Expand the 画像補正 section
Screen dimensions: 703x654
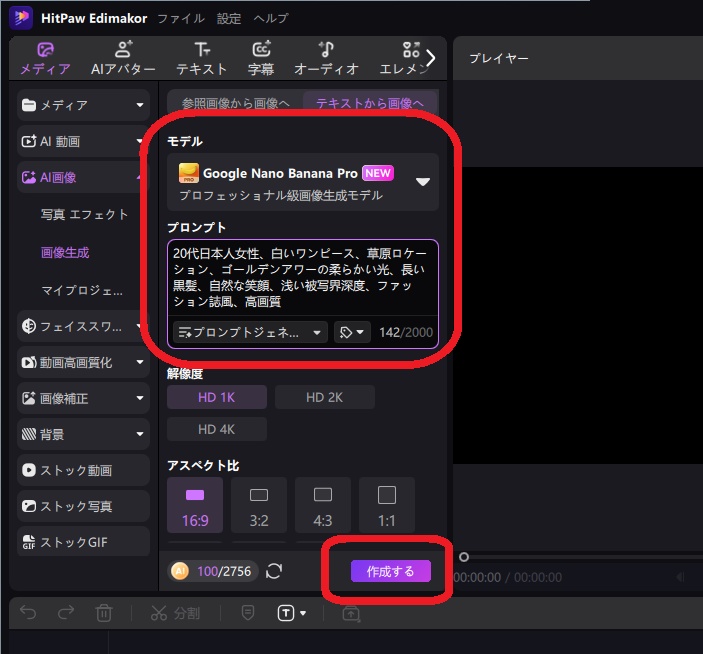(x=139, y=398)
